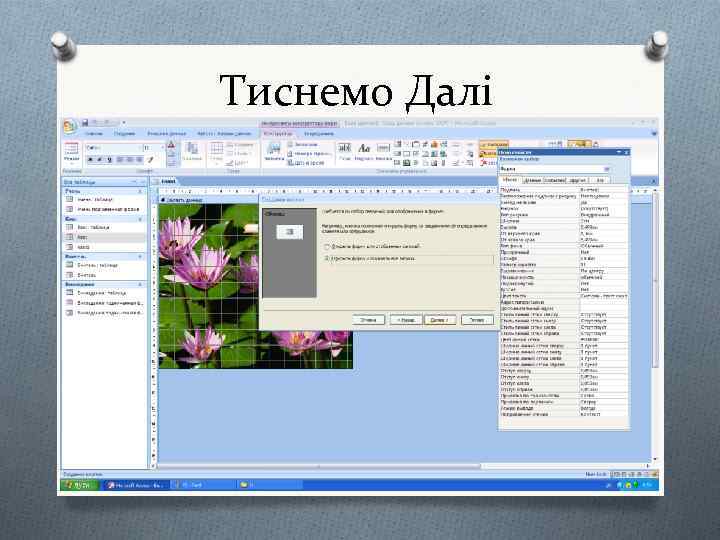Click the Отмена (Cancel) button in the wizard
The image size is (720, 540).
pyautogui.click(x=368, y=320)
